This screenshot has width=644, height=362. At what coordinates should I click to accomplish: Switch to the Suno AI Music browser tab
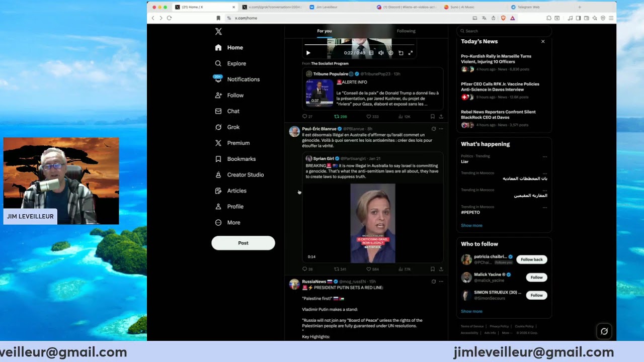pos(473,7)
